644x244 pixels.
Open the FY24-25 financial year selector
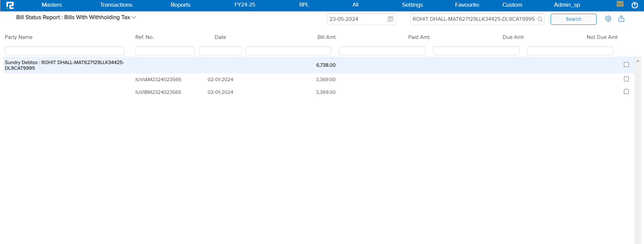coord(244,5)
